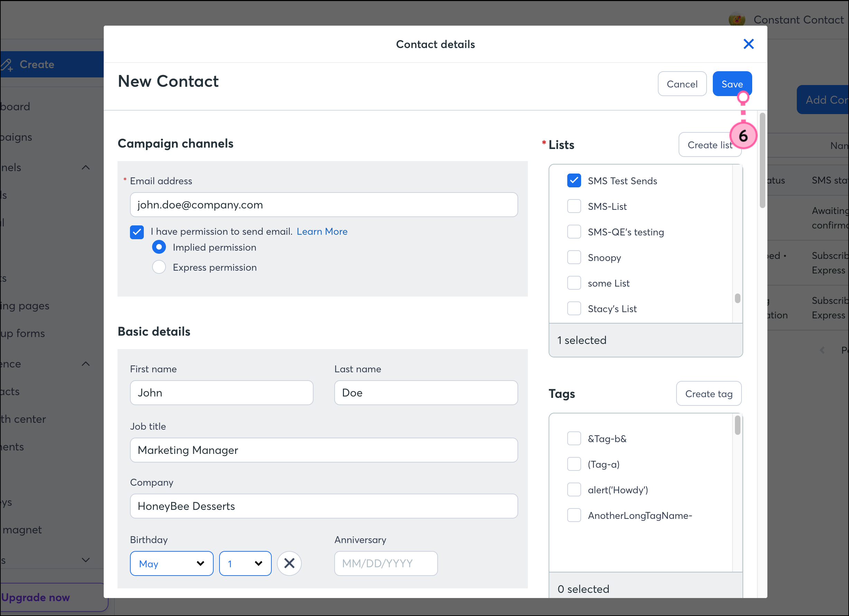The image size is (849, 616).
Task: Collapse the sidebar section ending in 'ence'
Action: (x=86, y=364)
